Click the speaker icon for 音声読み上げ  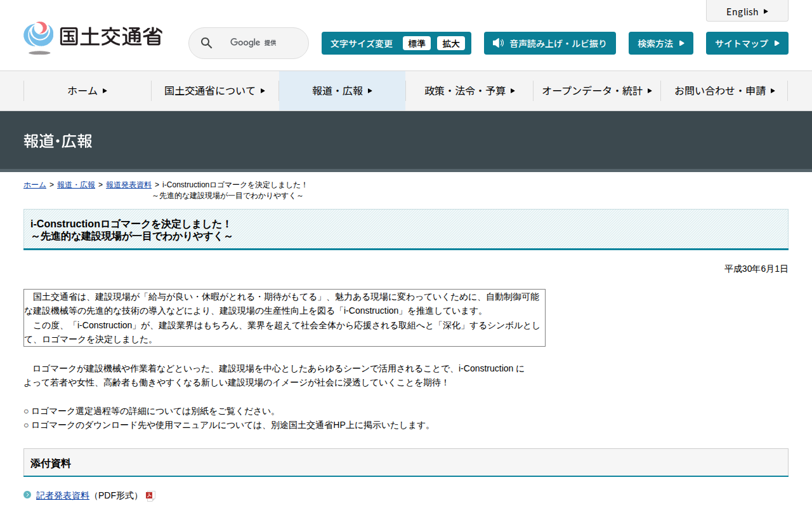coord(498,43)
